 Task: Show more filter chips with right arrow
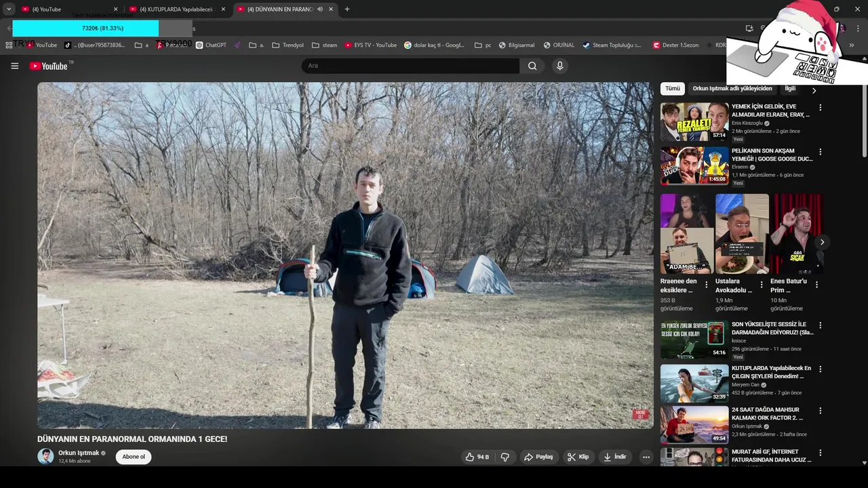pyautogui.click(x=814, y=90)
